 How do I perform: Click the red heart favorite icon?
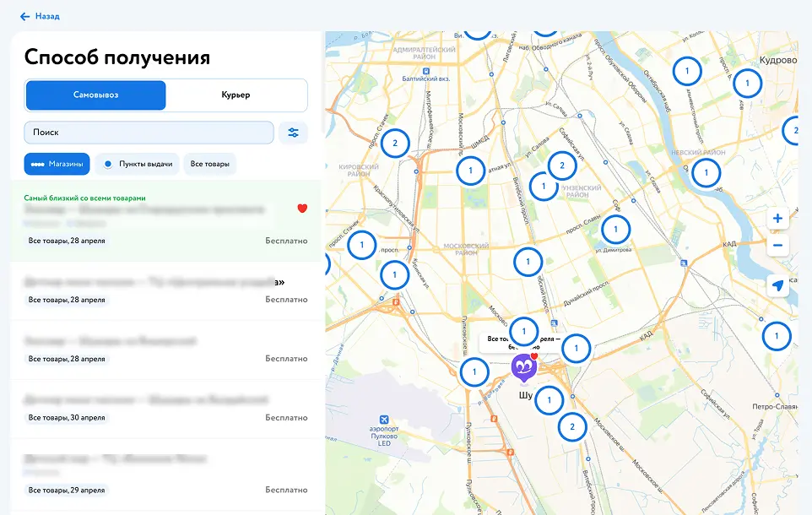pos(302,209)
